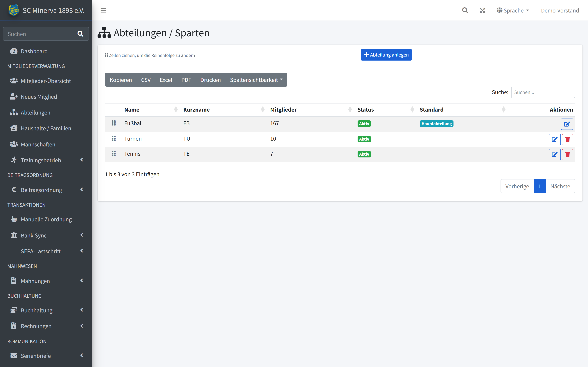The image size is (588, 367).
Task: Click the edit icon for Fußball row
Action: (567, 124)
